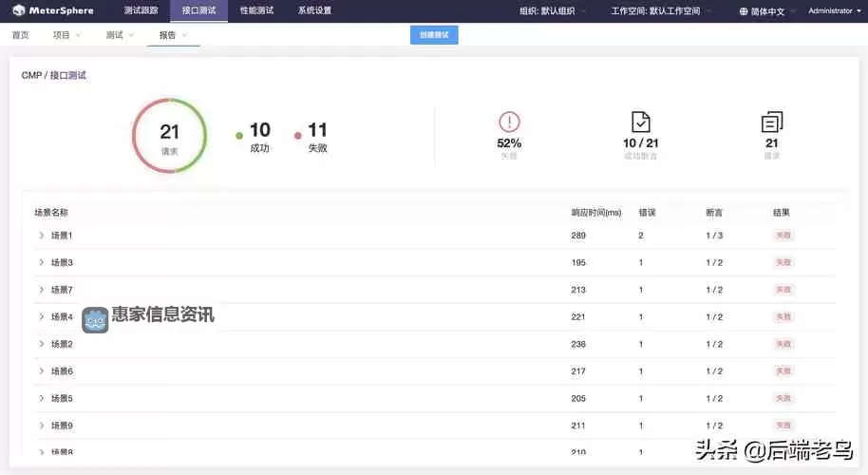
Task: Click the MeterSphere logo icon
Action: (18, 11)
